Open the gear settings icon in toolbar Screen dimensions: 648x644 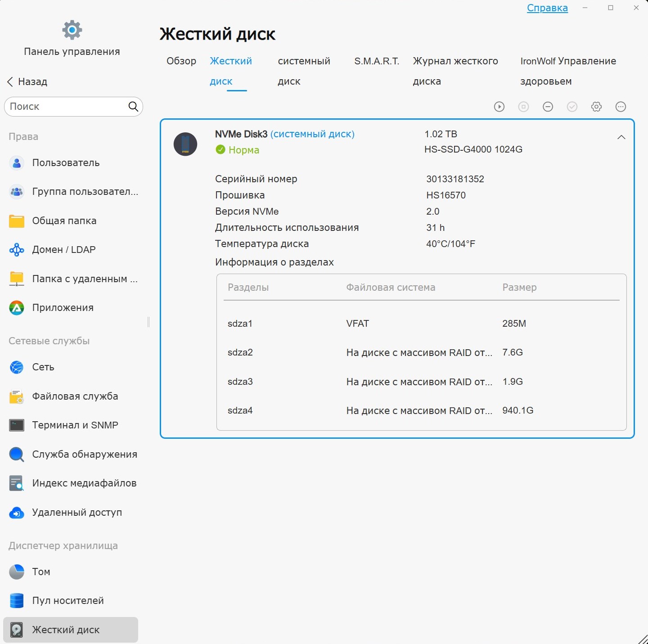596,107
